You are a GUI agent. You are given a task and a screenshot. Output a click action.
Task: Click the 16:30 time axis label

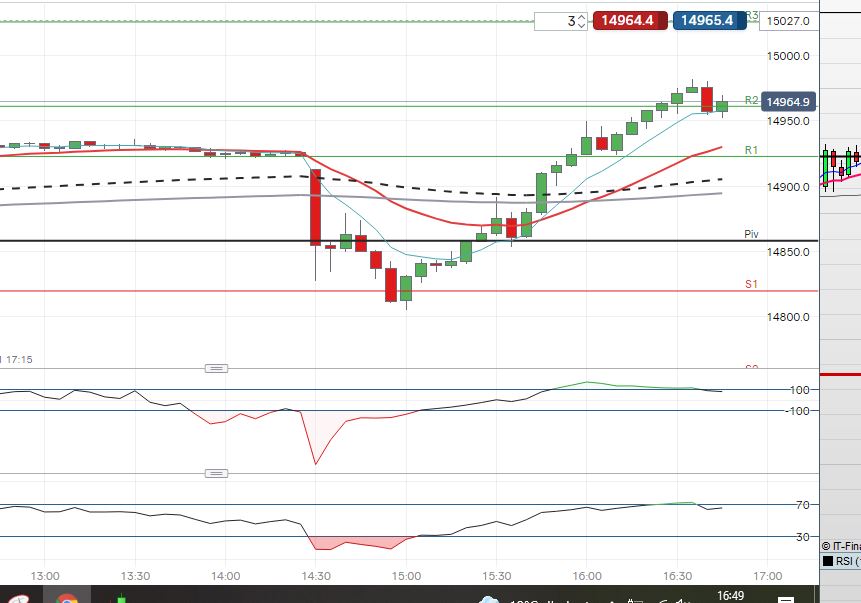tap(677, 576)
